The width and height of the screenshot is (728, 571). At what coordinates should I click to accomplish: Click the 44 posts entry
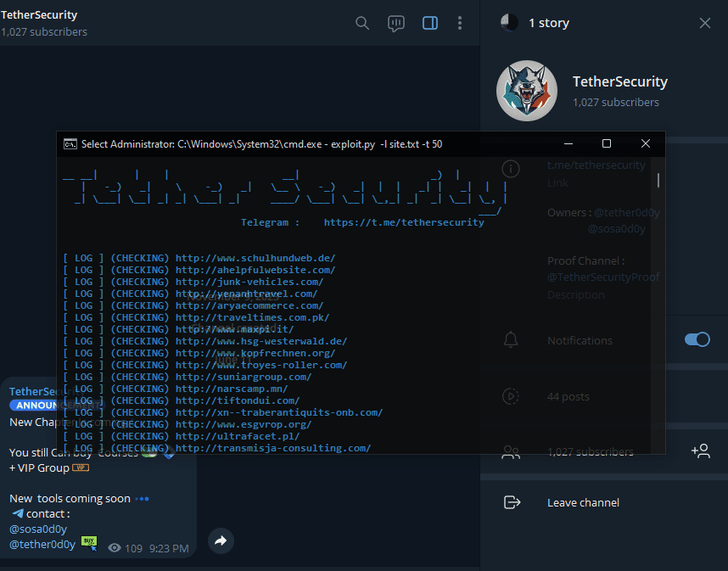tap(568, 396)
